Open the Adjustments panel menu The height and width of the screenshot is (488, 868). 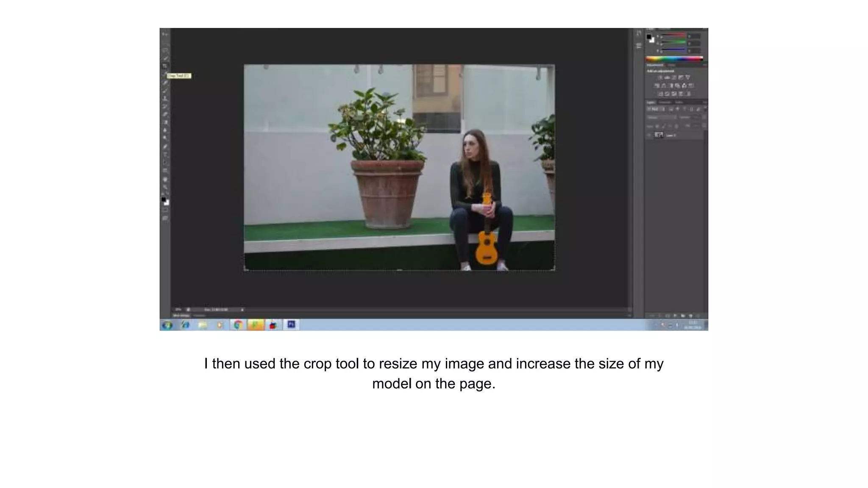coord(705,65)
